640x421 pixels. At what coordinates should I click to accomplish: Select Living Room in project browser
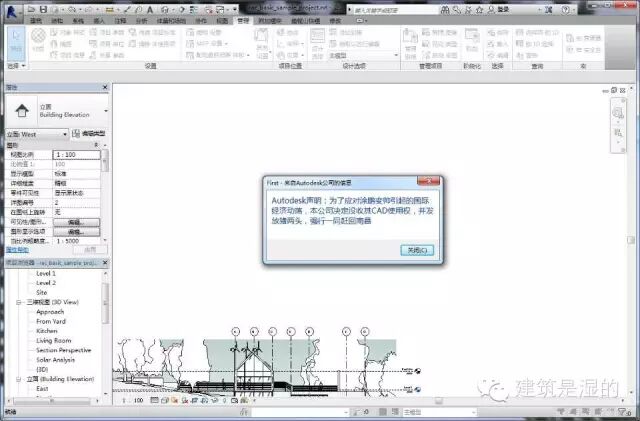[x=53, y=341]
